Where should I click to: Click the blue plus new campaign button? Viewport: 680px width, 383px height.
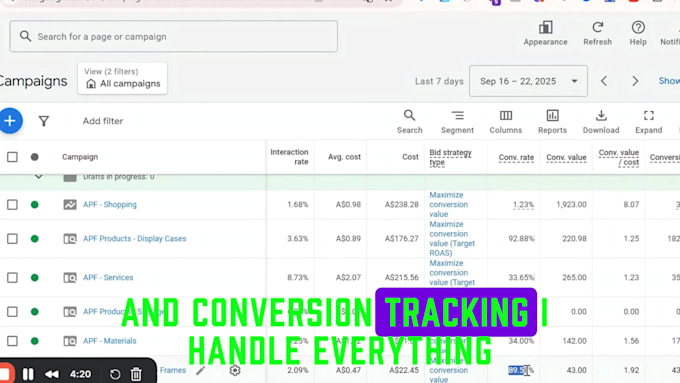tap(10, 121)
